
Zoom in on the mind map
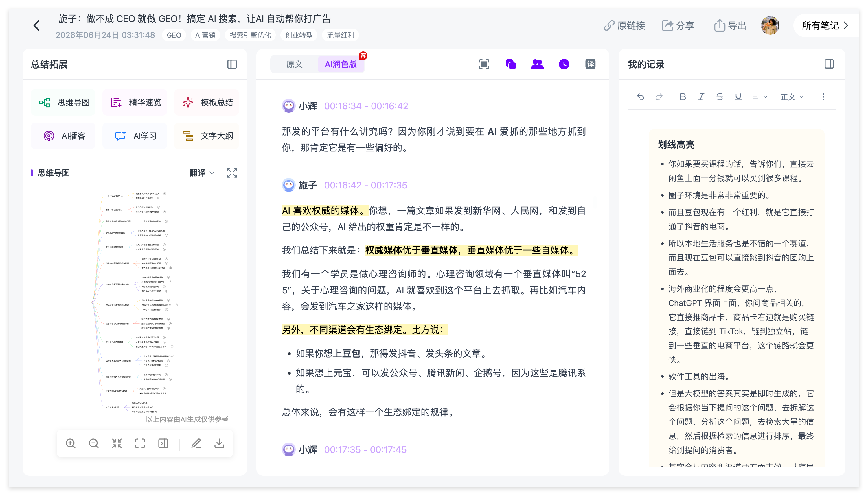click(x=71, y=443)
